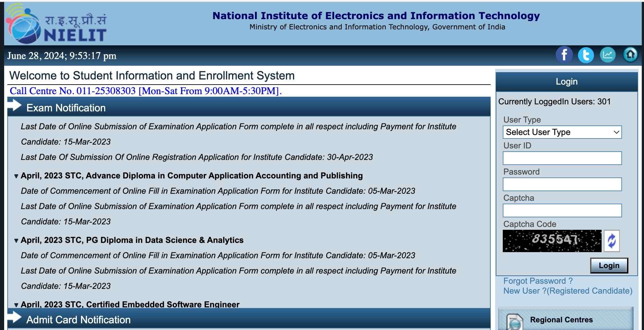Click the Admit Card Notification arrow icon
Screen dimensions: 644x330
pos(14,318)
